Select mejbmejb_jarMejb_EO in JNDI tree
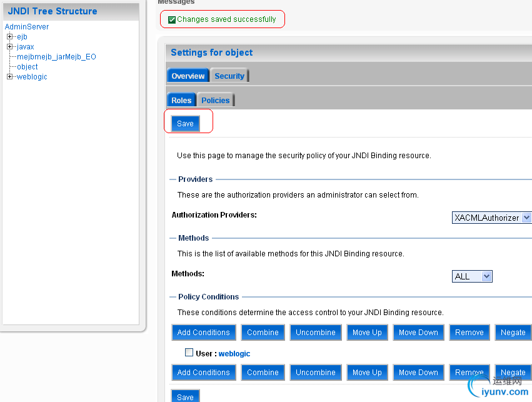This screenshot has height=402, width=532. [56, 57]
